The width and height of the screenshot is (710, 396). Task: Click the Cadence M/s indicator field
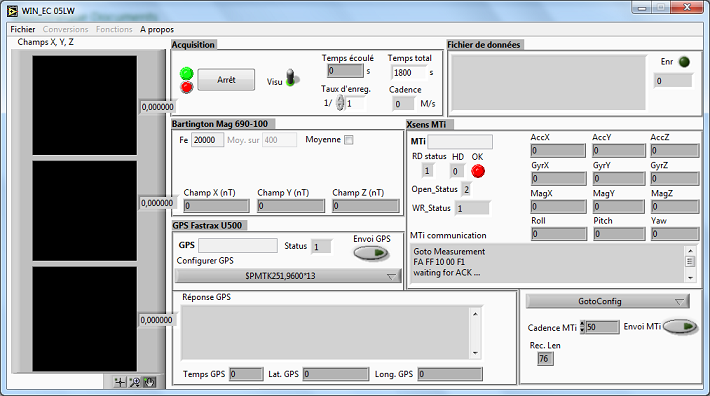coord(403,104)
